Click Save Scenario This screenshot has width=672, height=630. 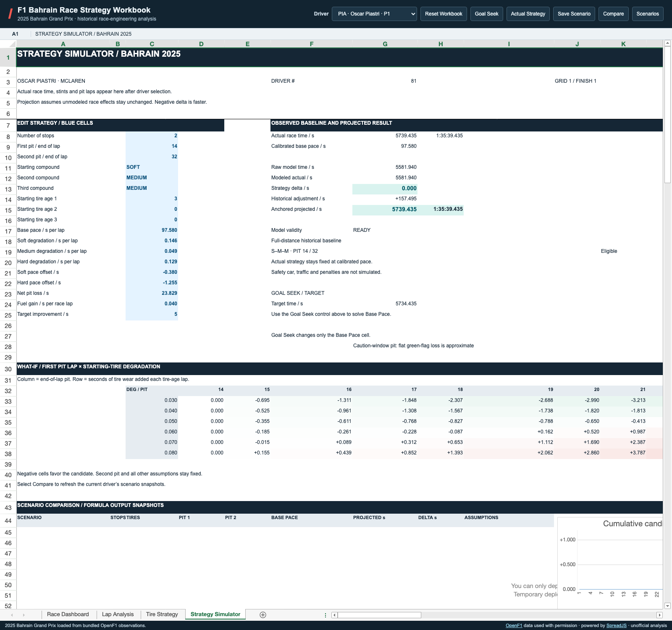coord(574,14)
